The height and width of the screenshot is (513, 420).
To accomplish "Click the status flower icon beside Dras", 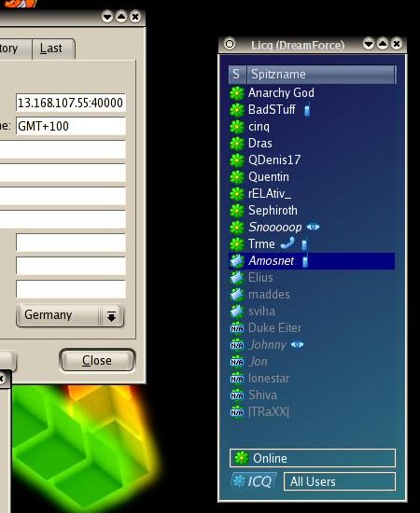I will pyautogui.click(x=237, y=144).
